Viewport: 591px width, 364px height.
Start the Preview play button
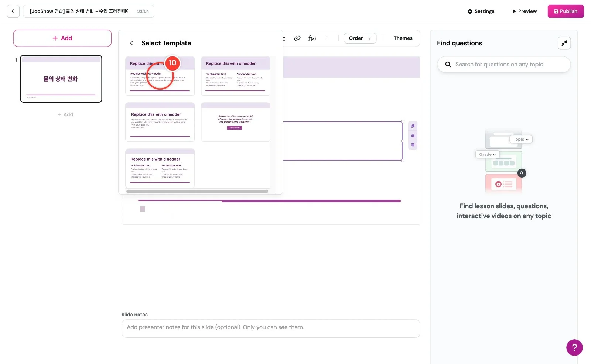(x=524, y=11)
